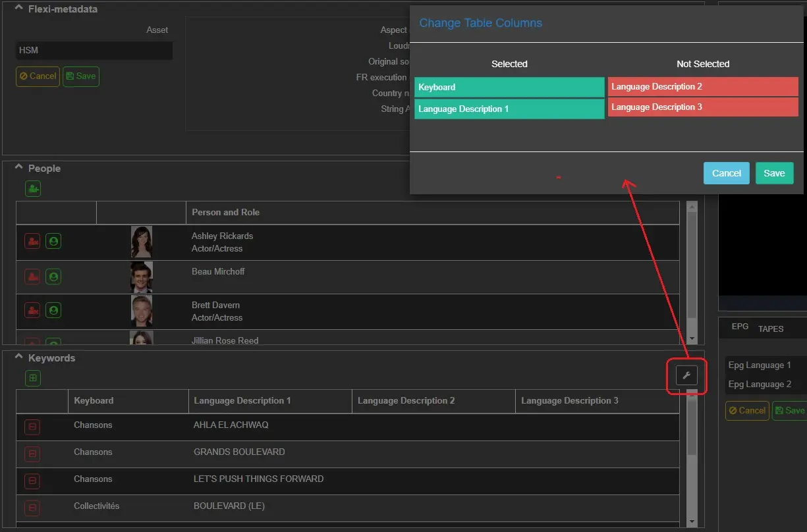
Task: Select Language Description 3 column item
Action: pos(702,107)
